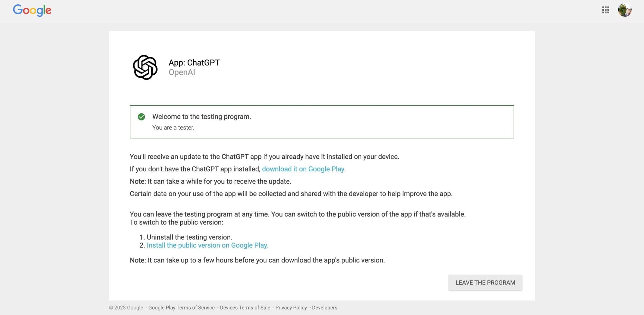The width and height of the screenshot is (644, 315).
Task: Open Devices Terms of Sale link
Action: (x=245, y=308)
